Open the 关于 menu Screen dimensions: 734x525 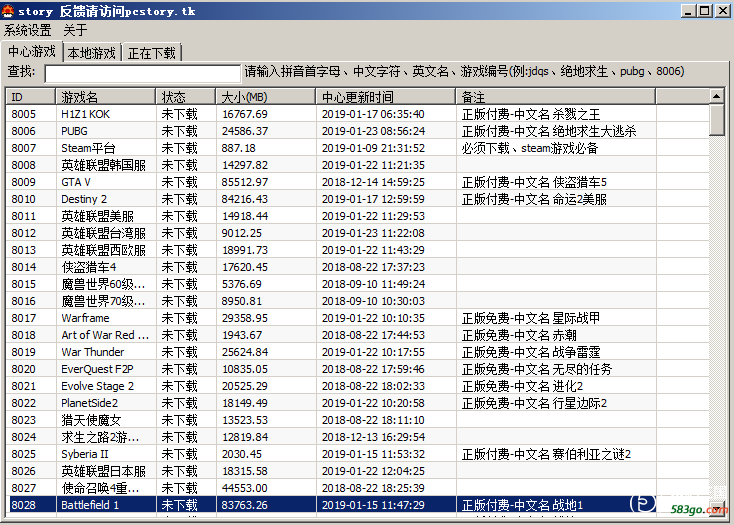75,30
